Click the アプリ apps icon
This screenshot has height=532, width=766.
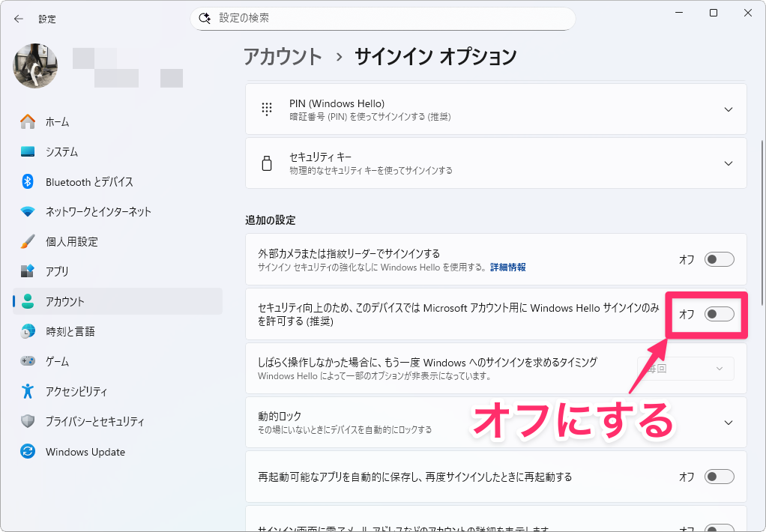point(28,271)
